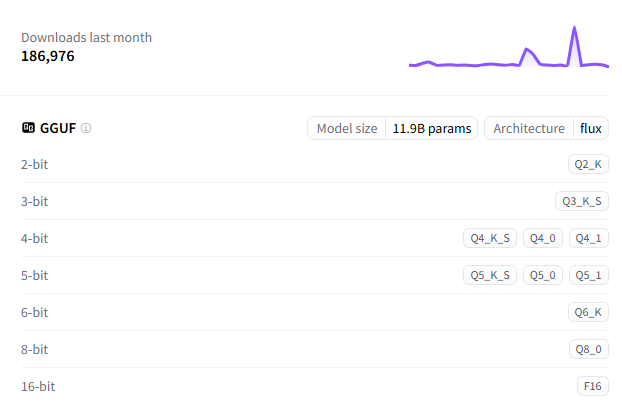Select the Q8_0 quantization tag

click(589, 349)
